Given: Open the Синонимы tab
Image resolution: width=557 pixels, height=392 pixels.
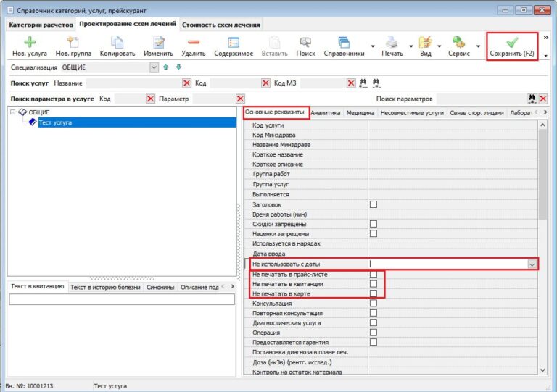Looking at the screenshot, I should [160, 287].
